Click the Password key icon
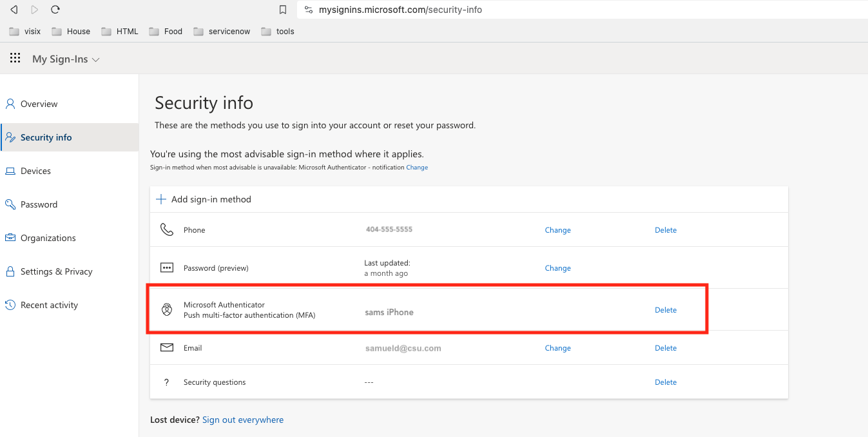The image size is (868, 437). tap(10, 204)
